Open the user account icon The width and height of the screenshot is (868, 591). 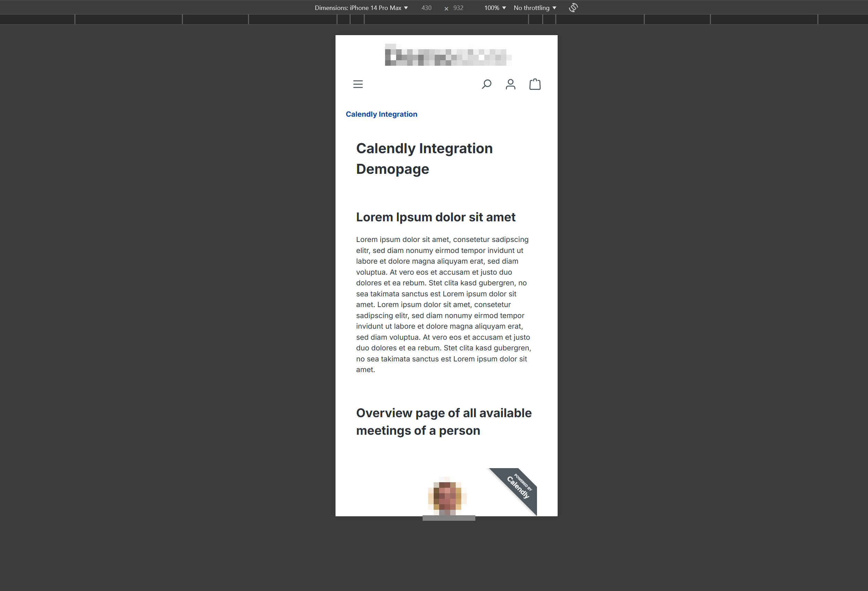(x=510, y=84)
